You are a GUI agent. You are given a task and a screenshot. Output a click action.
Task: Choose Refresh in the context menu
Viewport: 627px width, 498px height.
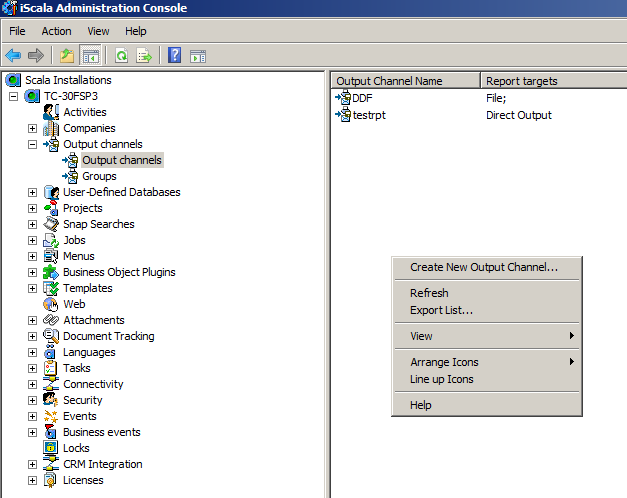tap(487, 293)
